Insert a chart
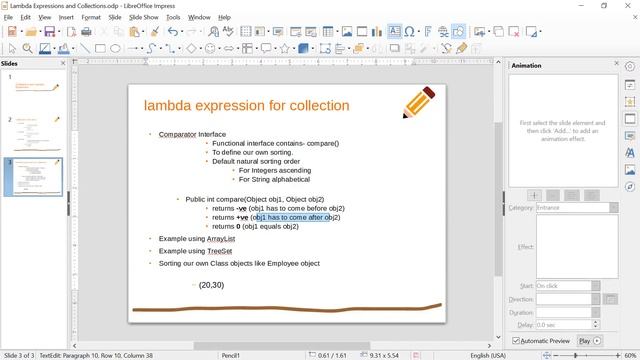640x360 pixels. pyautogui.click(x=377, y=31)
